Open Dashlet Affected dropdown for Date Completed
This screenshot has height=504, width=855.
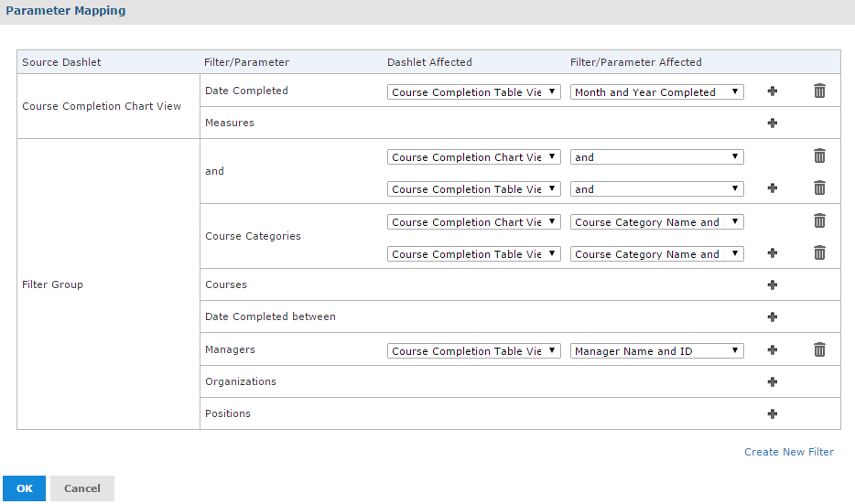474,92
